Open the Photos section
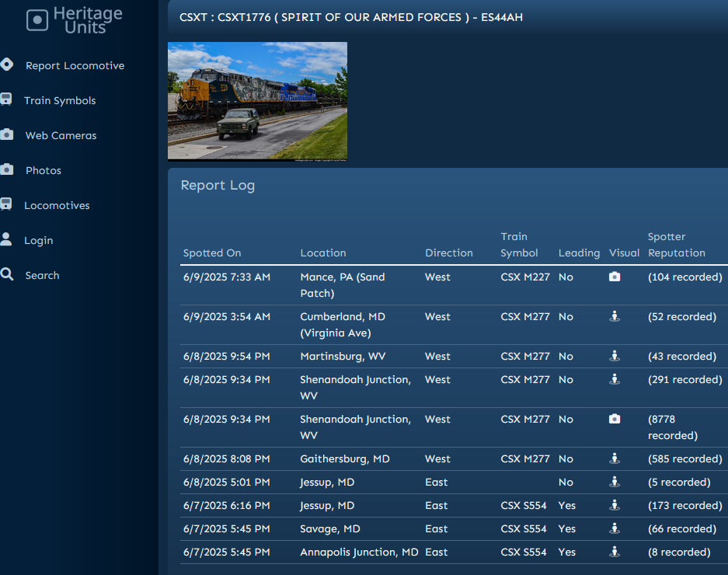This screenshot has height=575, width=728. pos(44,170)
